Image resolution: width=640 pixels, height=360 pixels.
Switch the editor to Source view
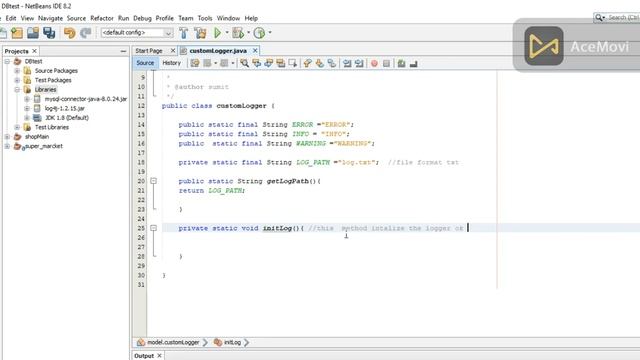[x=145, y=63]
